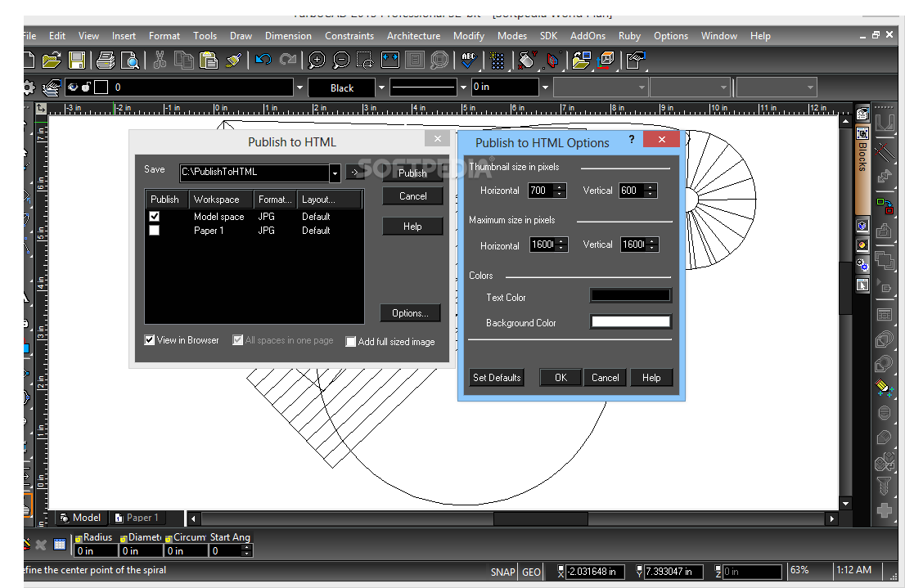Toggle the layer lock icon

pos(87,88)
